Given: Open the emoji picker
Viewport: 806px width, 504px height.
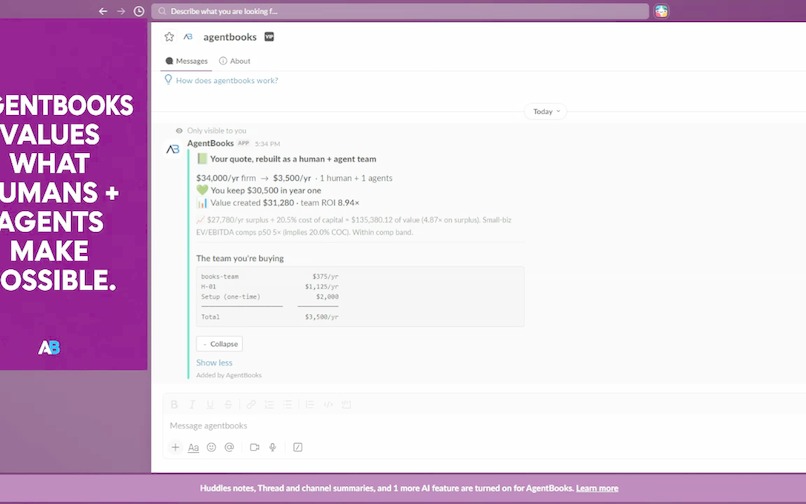Looking at the screenshot, I should point(211,447).
